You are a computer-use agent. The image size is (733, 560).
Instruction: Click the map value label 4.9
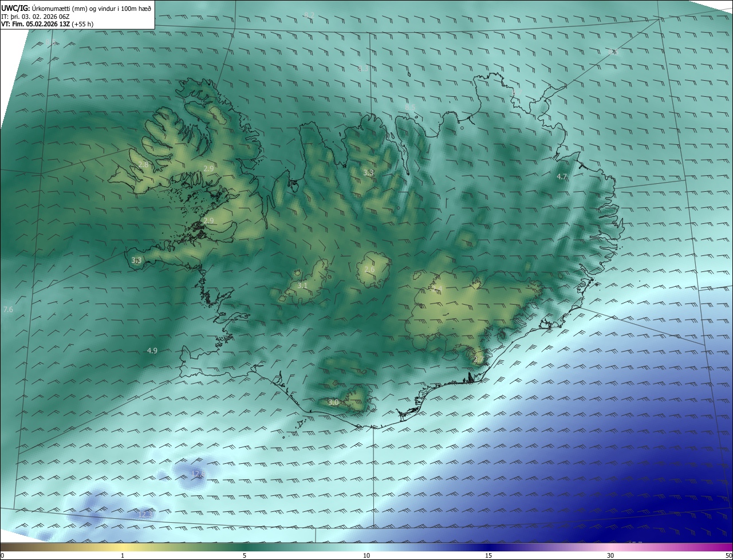pyautogui.click(x=152, y=350)
